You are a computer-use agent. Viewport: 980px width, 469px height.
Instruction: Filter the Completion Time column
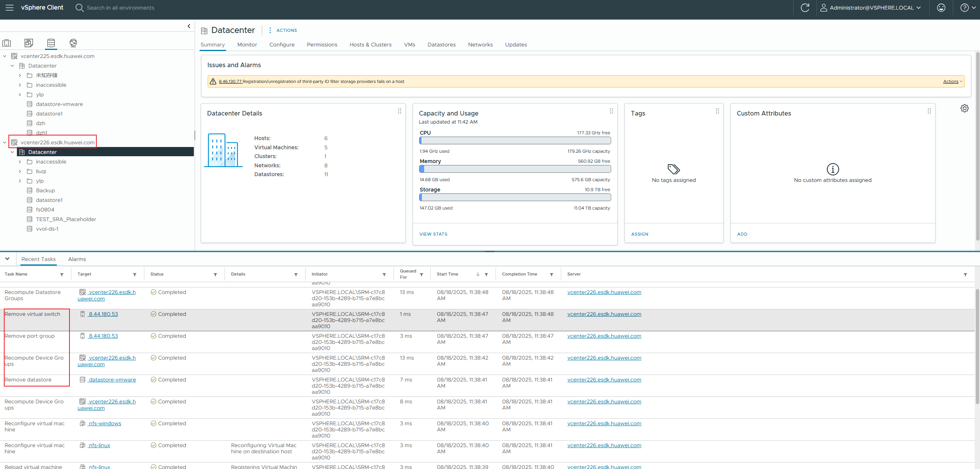pos(552,275)
